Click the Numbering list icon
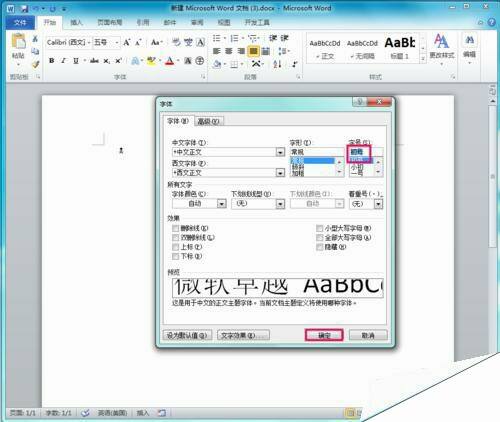 point(234,38)
